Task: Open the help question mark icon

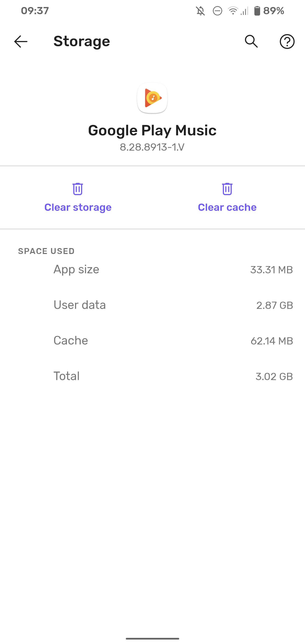Action: click(x=287, y=42)
